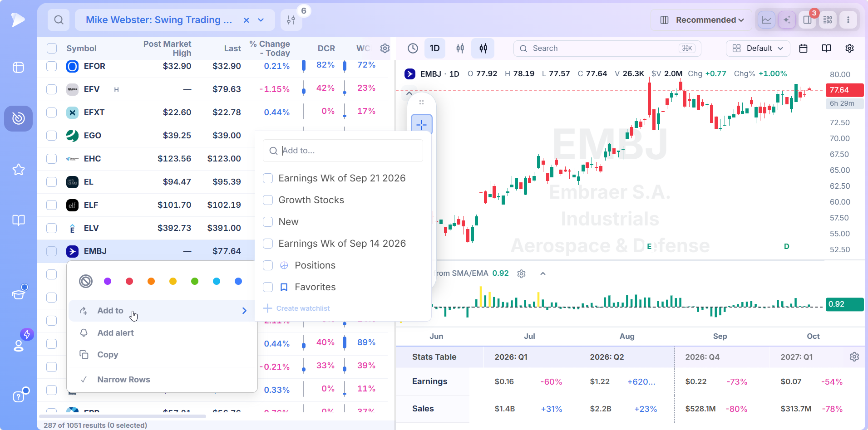Click Create watchlist link

[297, 308]
